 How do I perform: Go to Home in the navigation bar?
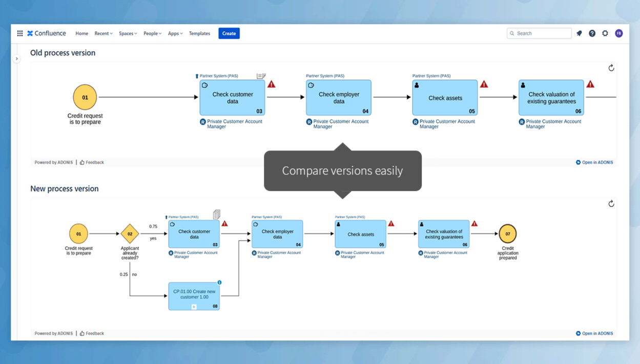(81, 33)
